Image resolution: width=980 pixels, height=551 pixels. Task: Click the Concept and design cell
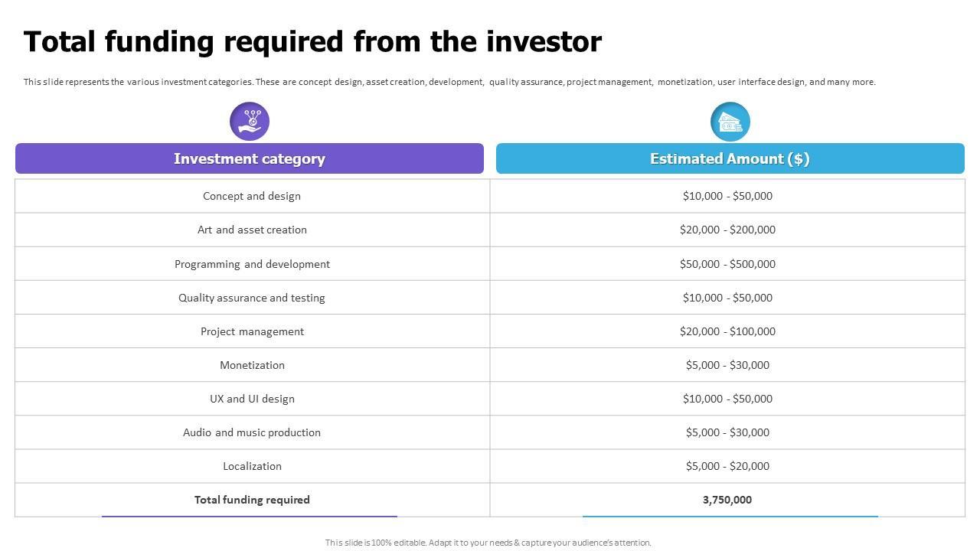tap(252, 196)
